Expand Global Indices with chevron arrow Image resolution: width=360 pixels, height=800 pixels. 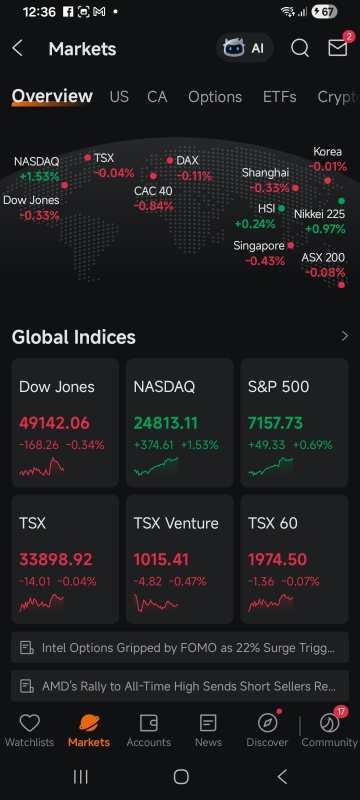click(345, 336)
